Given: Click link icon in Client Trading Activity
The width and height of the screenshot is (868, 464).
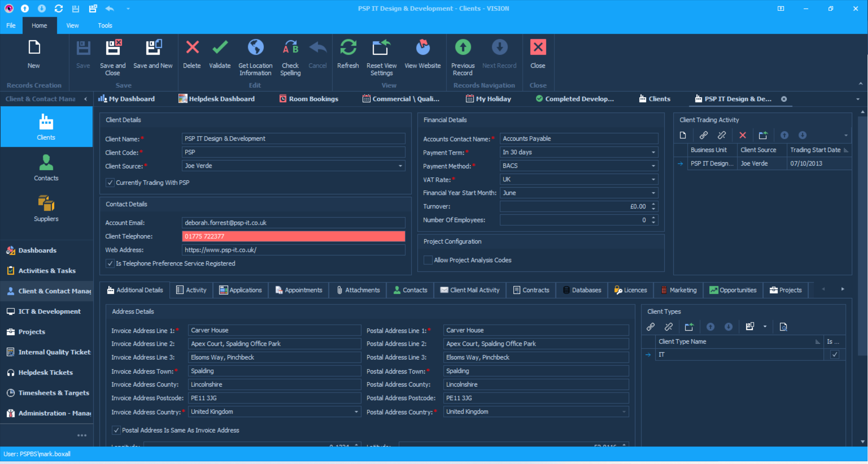Looking at the screenshot, I should pos(704,135).
